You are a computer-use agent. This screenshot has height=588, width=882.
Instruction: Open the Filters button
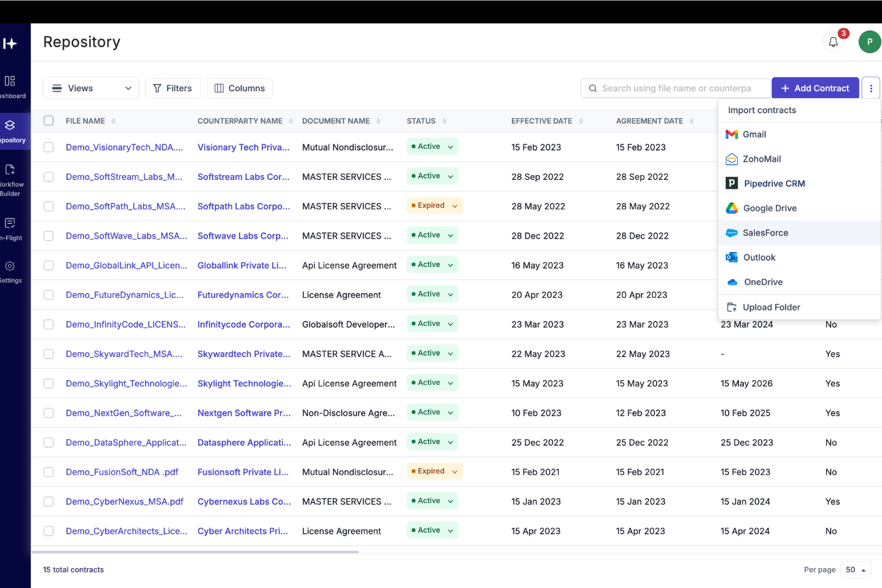173,88
